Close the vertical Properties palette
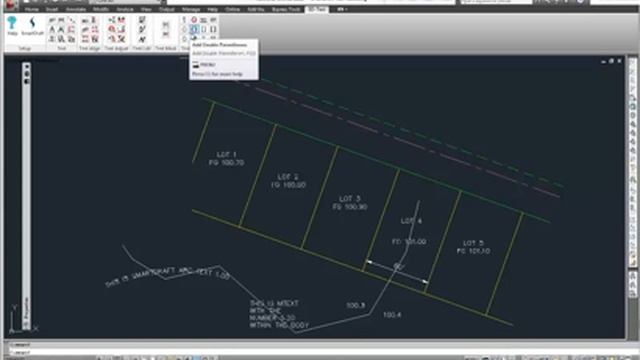Screen dimensions: 640x360 [x=27, y=66]
